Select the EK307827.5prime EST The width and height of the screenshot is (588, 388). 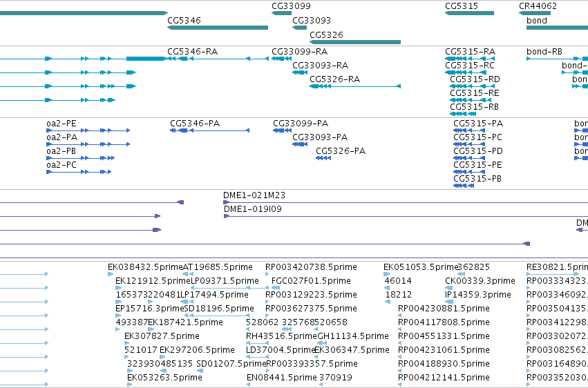(128, 343)
